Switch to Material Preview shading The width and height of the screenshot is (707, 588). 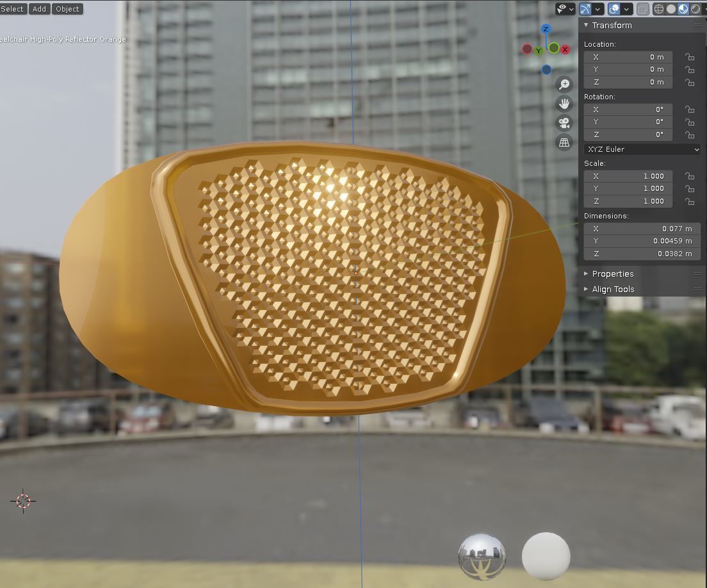click(x=683, y=9)
